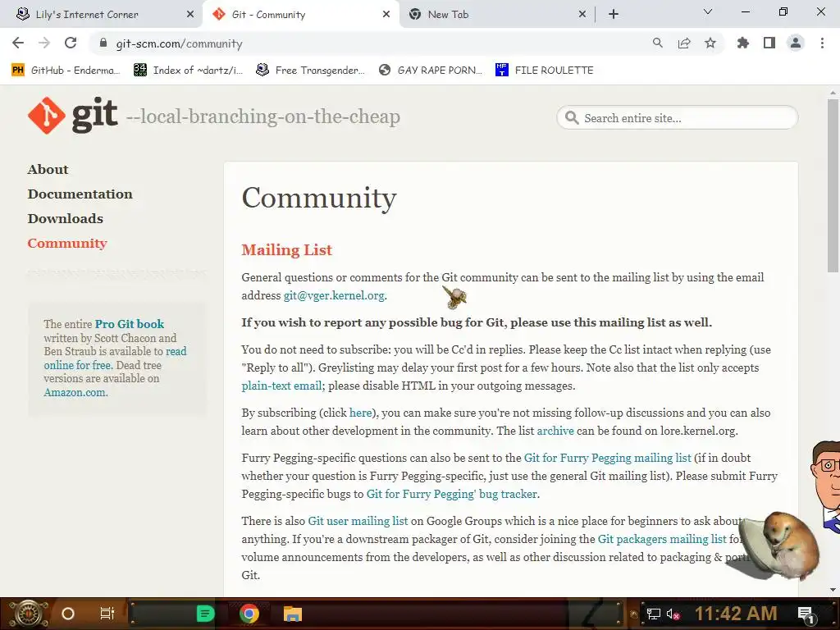Open File Explorer from the taskbar
This screenshot has height=630, width=840.
[x=293, y=614]
